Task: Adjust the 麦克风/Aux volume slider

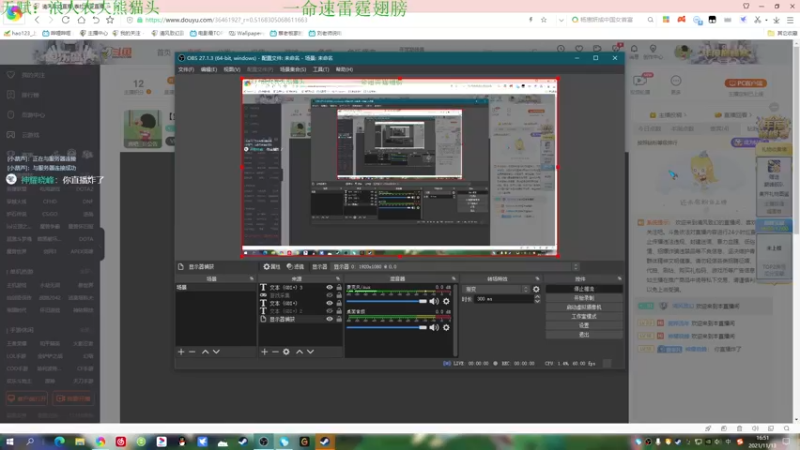Action: point(386,301)
